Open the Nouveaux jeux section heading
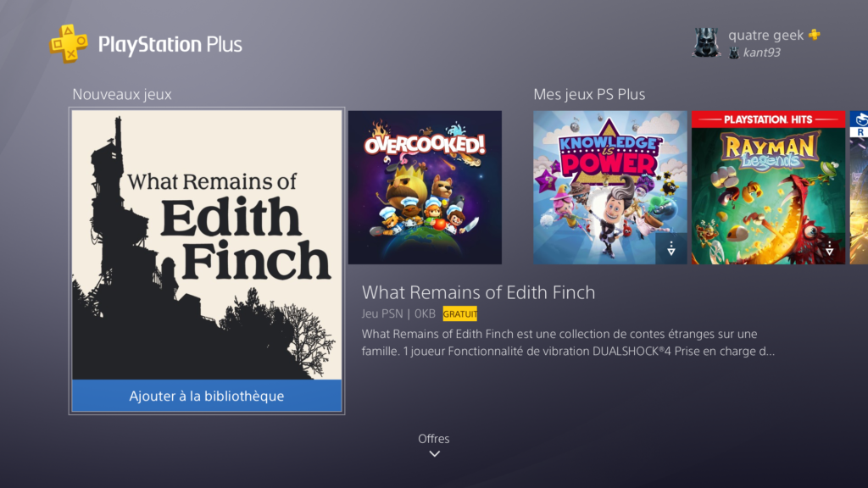 pyautogui.click(x=122, y=95)
